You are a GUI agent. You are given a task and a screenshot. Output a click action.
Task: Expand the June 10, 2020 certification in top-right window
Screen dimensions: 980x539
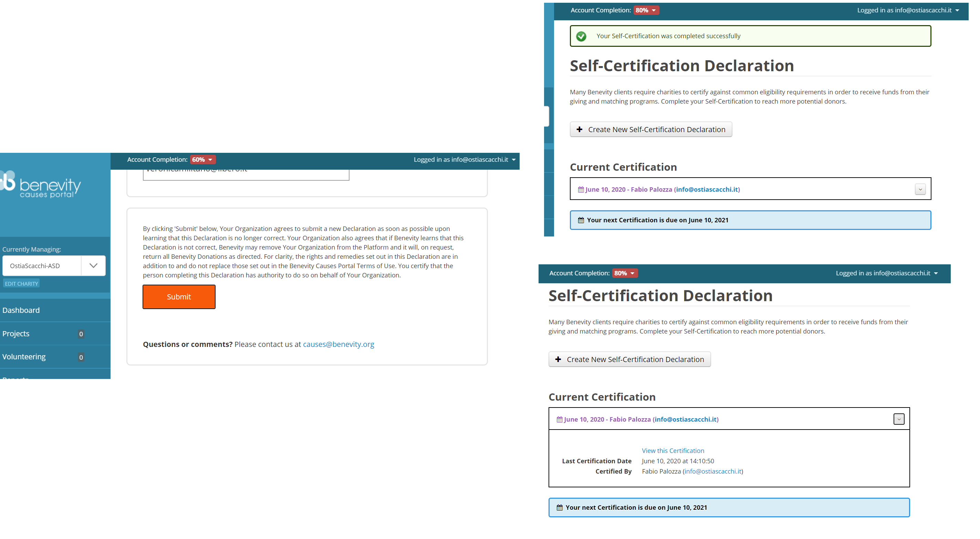click(920, 189)
